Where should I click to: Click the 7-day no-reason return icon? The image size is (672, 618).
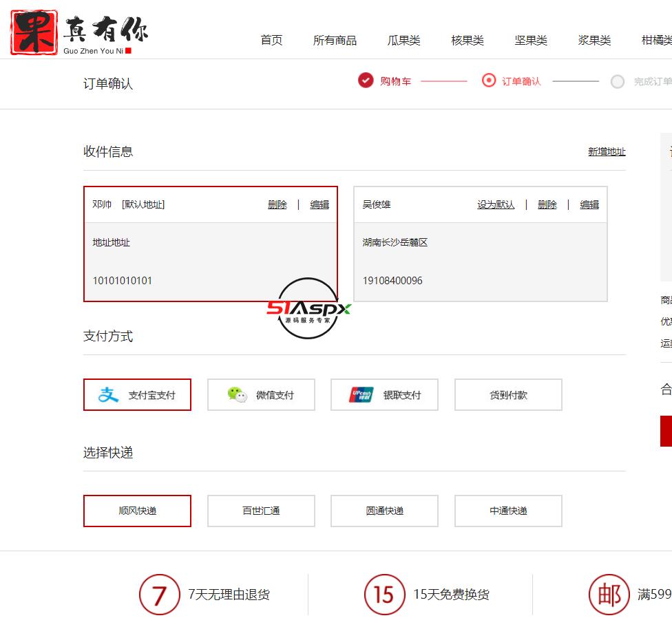point(160,594)
